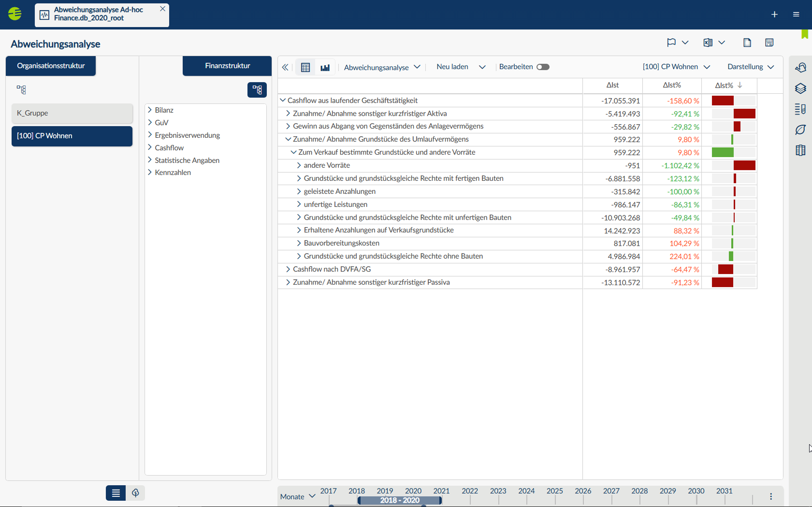Screen dimensions: 812x507
Task: Collapse Zum Verkauf bestimmte Grundstücke row
Action: (293, 152)
